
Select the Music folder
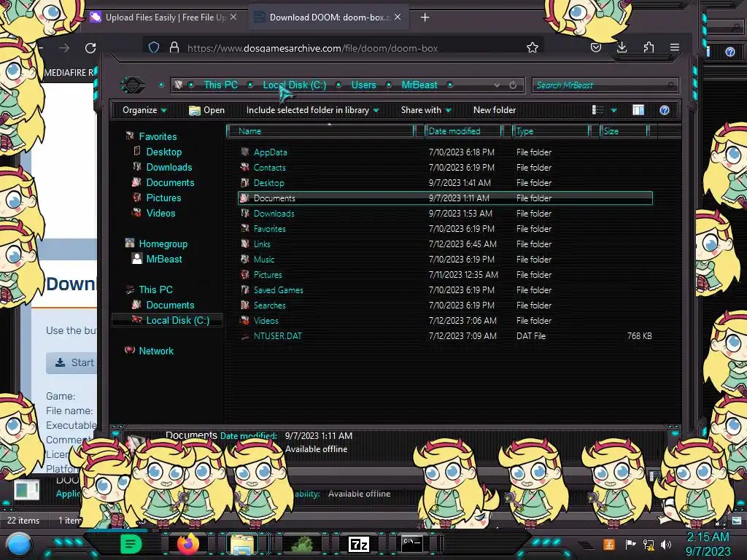(x=264, y=260)
